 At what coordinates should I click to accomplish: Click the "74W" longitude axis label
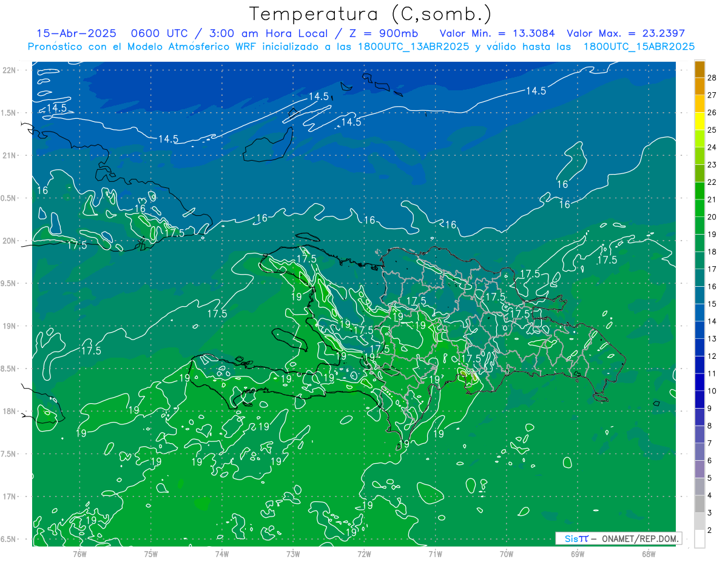[222, 554]
